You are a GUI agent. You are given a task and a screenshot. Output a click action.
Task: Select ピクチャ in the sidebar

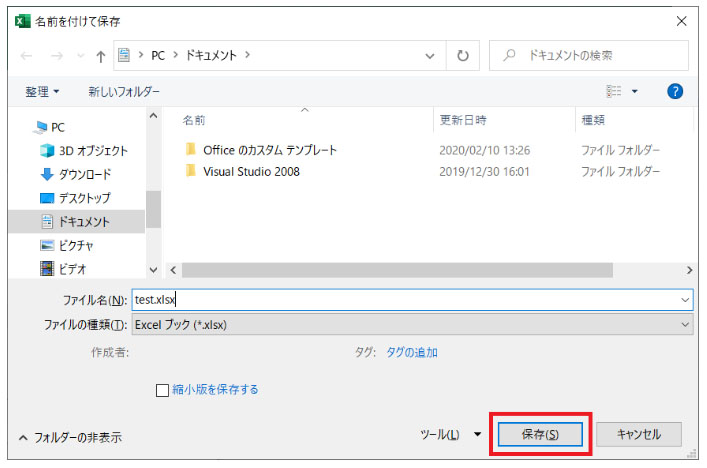point(67,246)
